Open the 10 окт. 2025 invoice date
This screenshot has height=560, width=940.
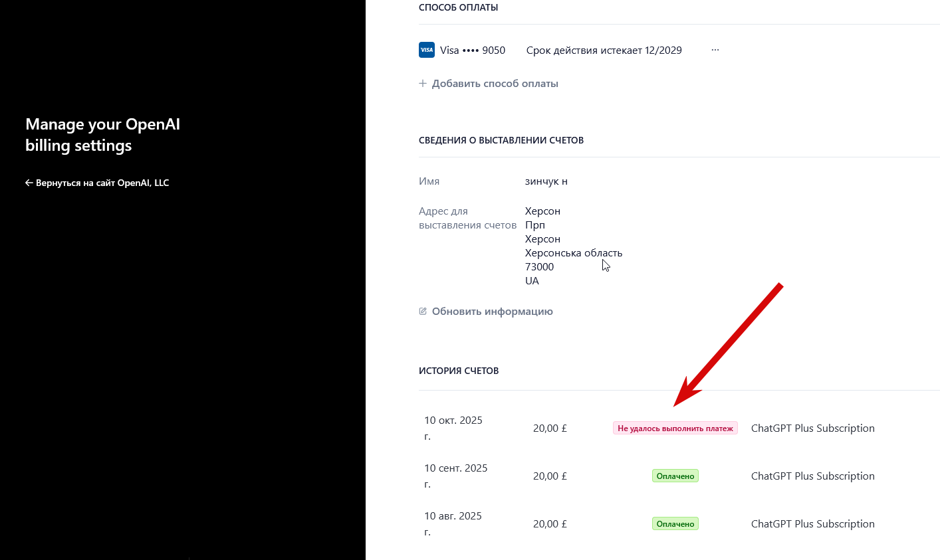(453, 420)
